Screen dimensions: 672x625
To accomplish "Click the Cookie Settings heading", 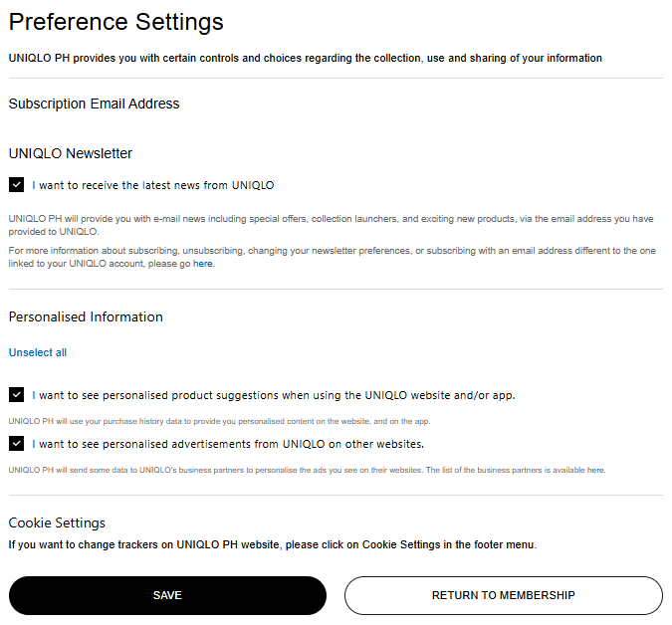I will tap(57, 522).
